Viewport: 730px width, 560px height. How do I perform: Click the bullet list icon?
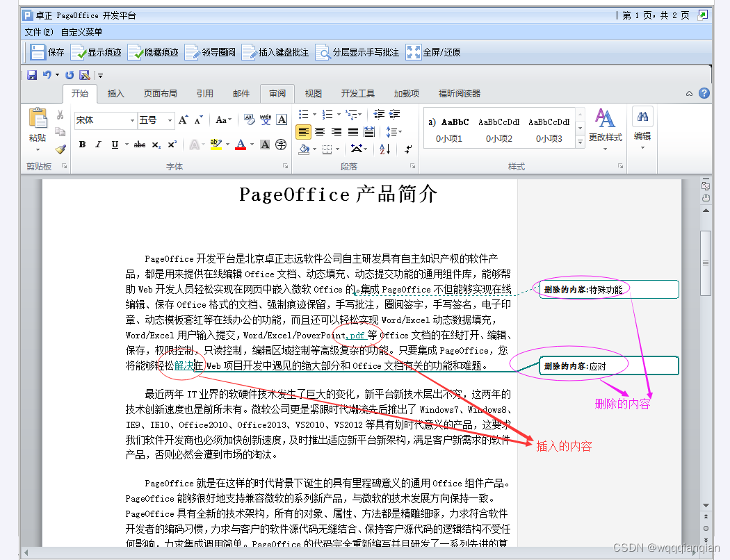(x=304, y=115)
